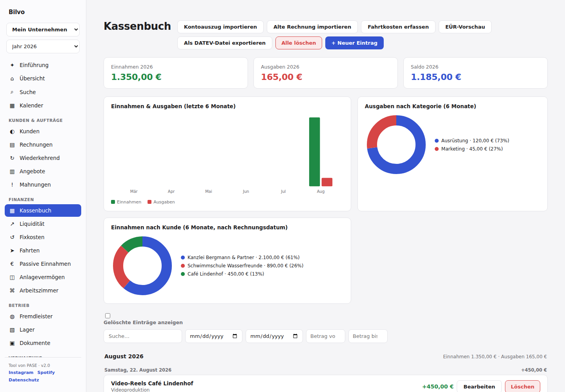Click the Fixkosten cycle icon
The image size is (565, 392).
tap(12, 237)
